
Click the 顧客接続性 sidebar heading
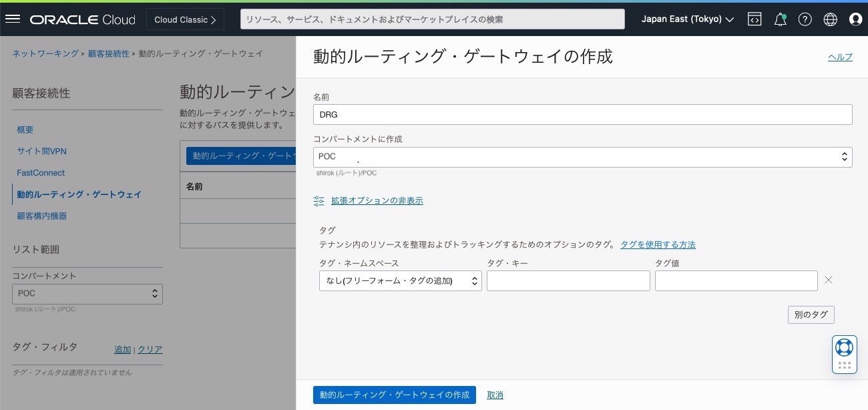(41, 93)
